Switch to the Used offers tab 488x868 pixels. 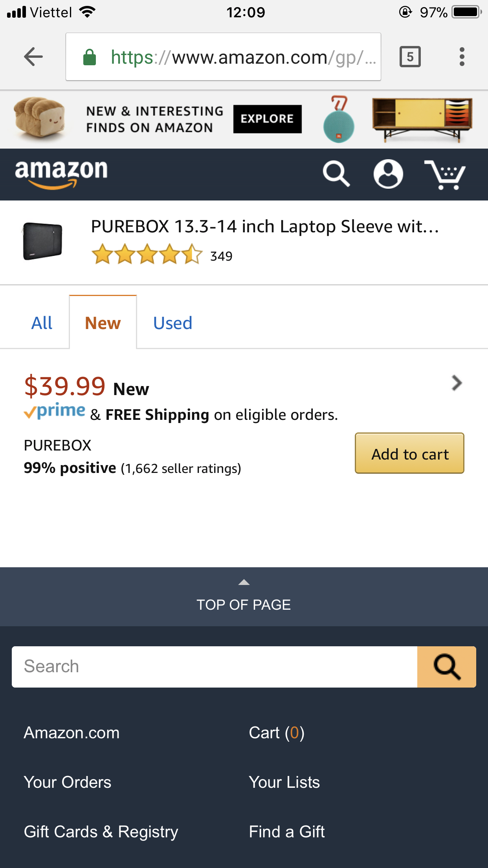[172, 323]
